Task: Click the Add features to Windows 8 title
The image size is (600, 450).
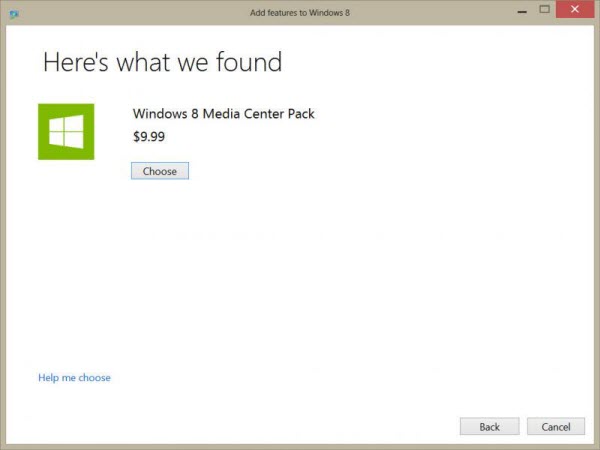Action: 300,13
